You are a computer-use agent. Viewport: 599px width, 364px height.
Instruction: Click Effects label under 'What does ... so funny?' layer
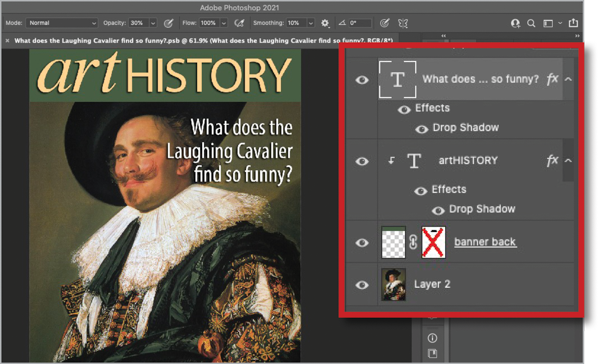432,108
